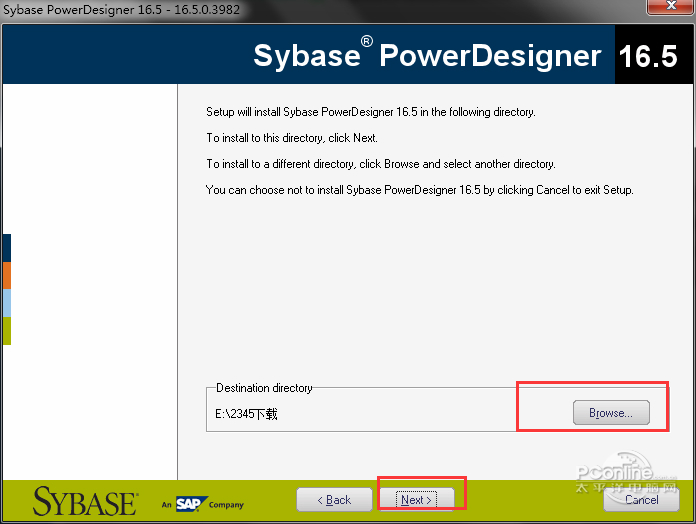The width and height of the screenshot is (696, 524).
Task: Click the 'You can choose not to install' line
Action: (x=419, y=190)
